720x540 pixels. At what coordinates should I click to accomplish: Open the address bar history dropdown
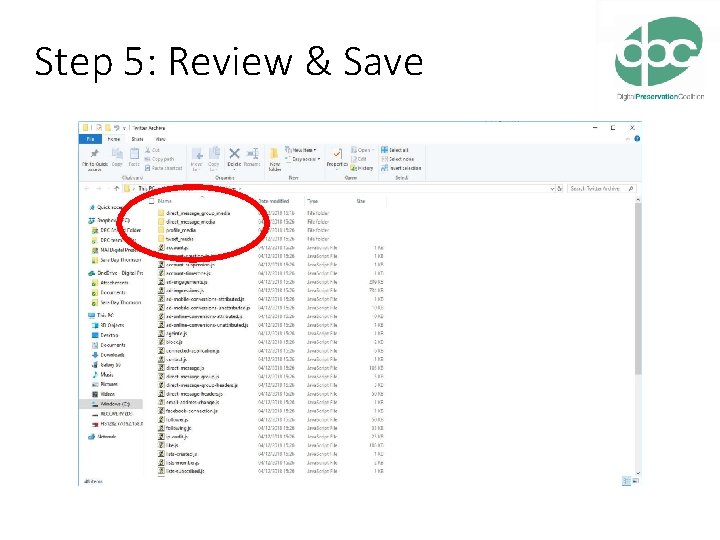tap(552, 188)
